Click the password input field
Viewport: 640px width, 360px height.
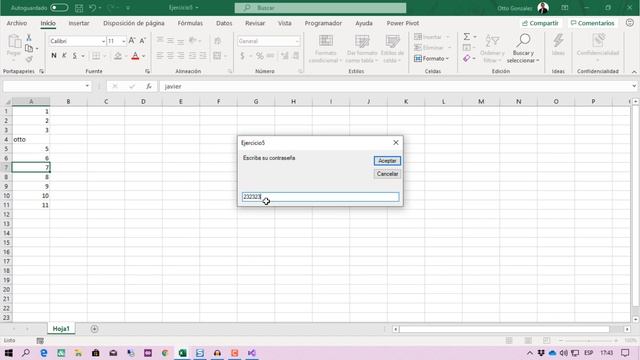320,197
